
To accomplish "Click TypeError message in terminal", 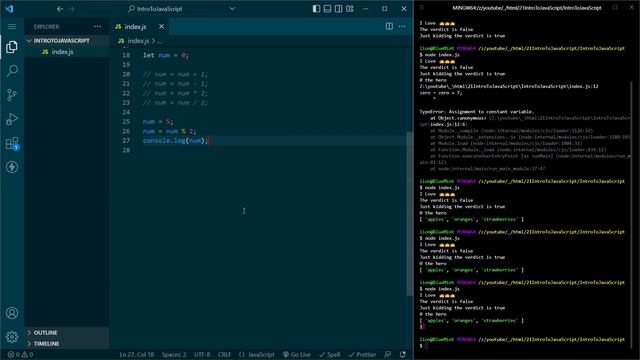I will (x=477, y=111).
